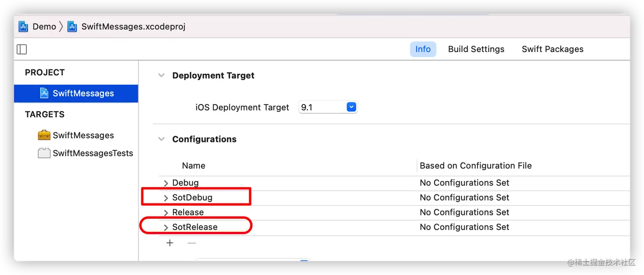The image size is (644, 275).
Task: Select SwiftMessages under PROJECT
Action: [76, 93]
